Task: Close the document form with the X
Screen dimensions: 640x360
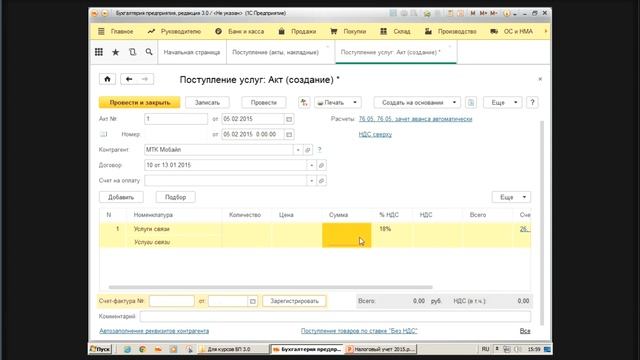Action: coord(540,79)
